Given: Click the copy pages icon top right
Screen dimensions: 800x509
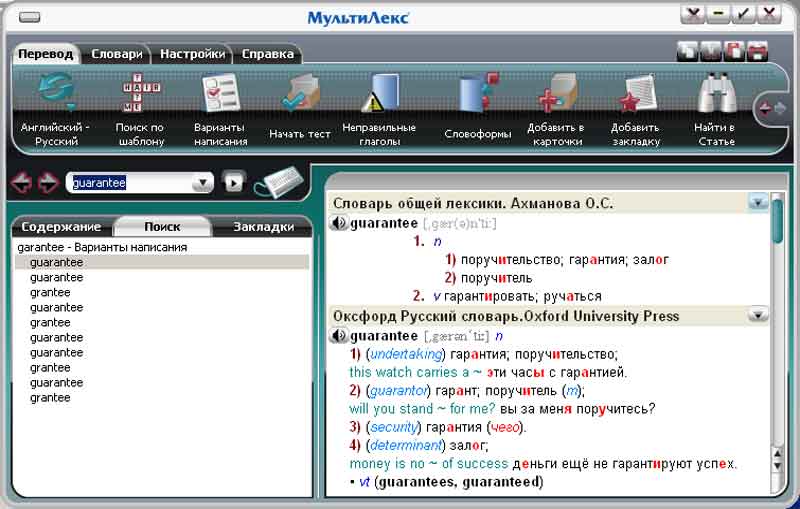Looking at the screenshot, I should [x=687, y=51].
